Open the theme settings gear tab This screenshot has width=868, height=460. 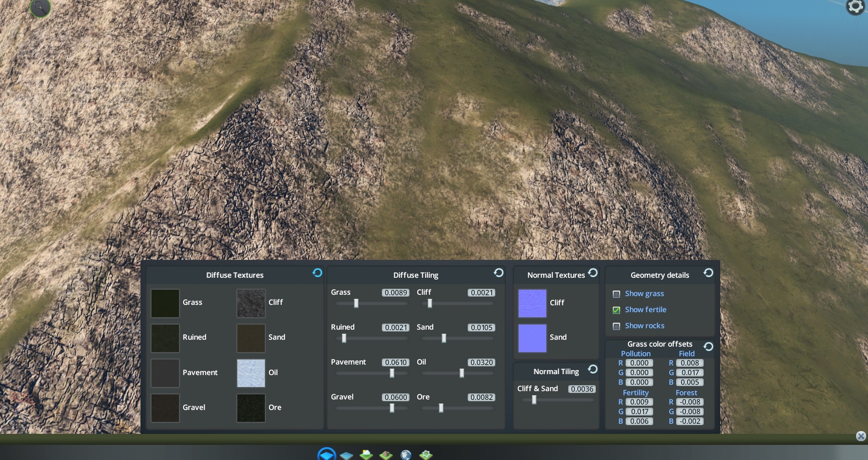[426, 454]
